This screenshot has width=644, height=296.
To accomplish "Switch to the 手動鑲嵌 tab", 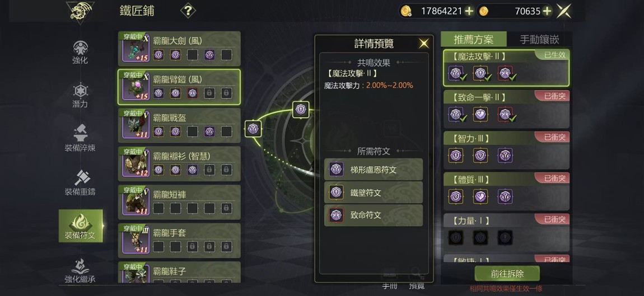I will (539, 39).
